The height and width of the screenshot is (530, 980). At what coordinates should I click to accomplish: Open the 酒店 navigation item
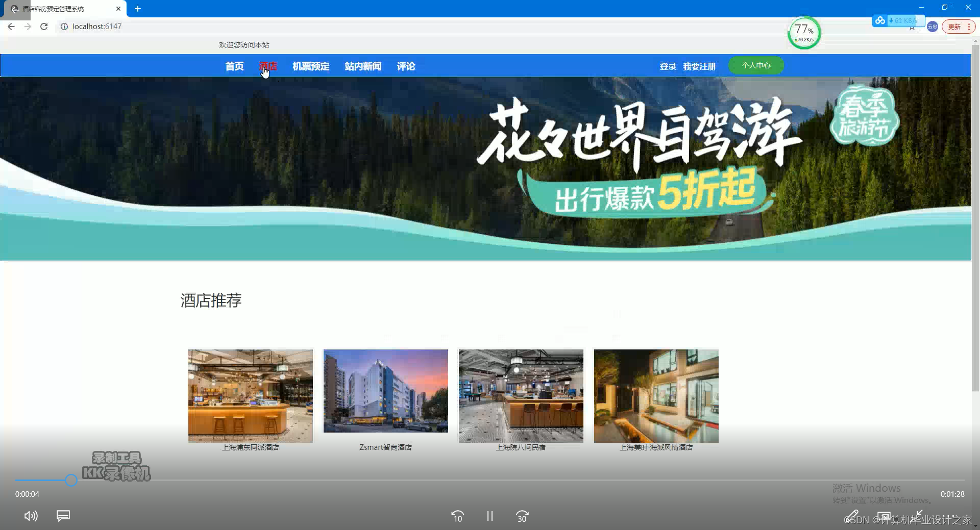click(268, 66)
